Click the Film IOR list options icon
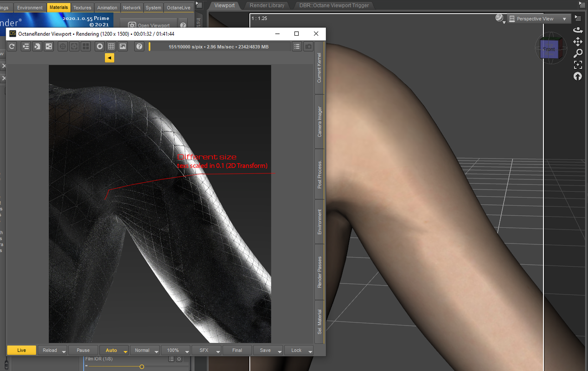The height and width of the screenshot is (371, 588). click(172, 359)
